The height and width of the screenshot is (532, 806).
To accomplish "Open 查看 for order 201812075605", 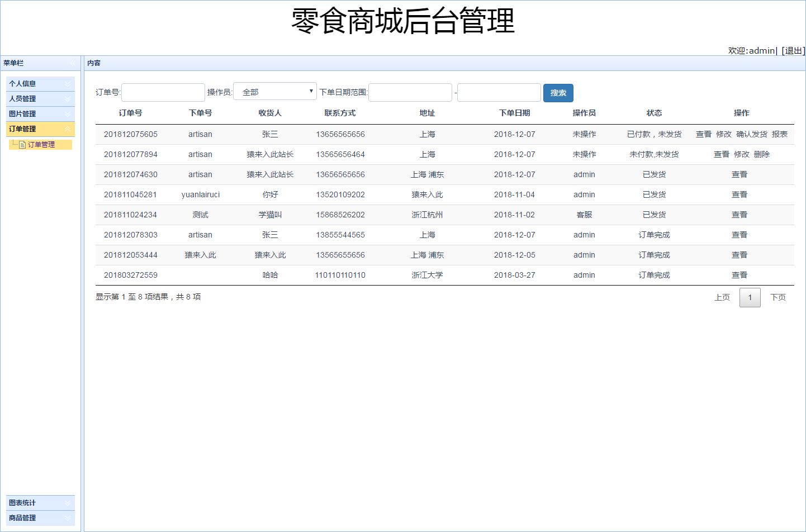I will point(703,134).
